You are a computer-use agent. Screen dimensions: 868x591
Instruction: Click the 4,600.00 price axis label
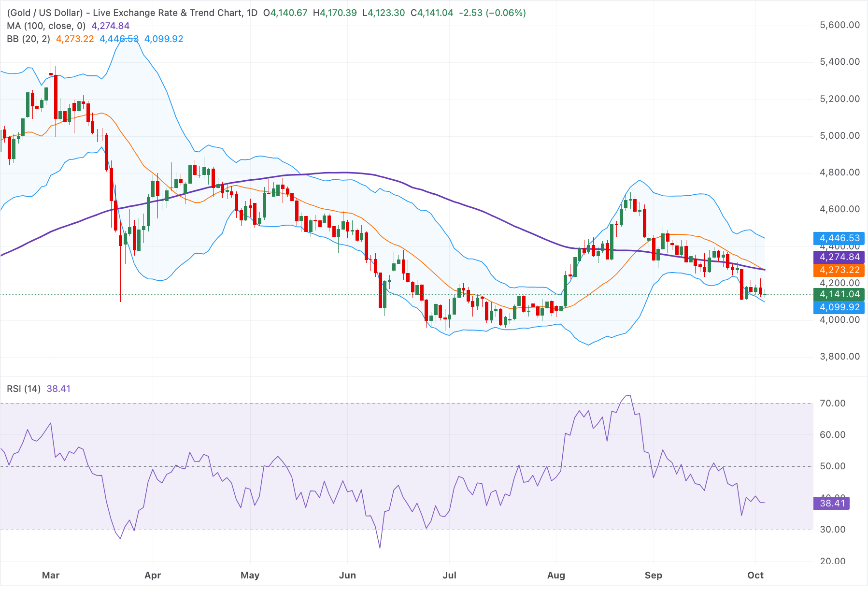pyautogui.click(x=840, y=209)
